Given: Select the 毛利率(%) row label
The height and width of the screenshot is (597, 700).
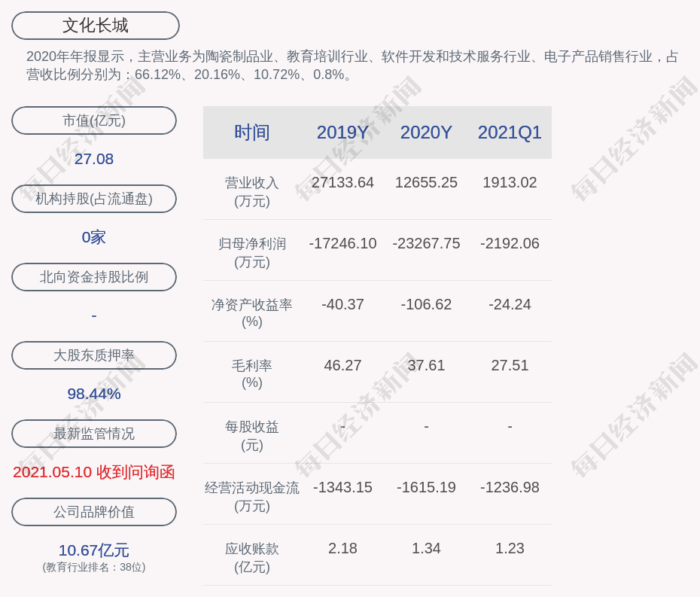Looking at the screenshot, I should (252, 374).
